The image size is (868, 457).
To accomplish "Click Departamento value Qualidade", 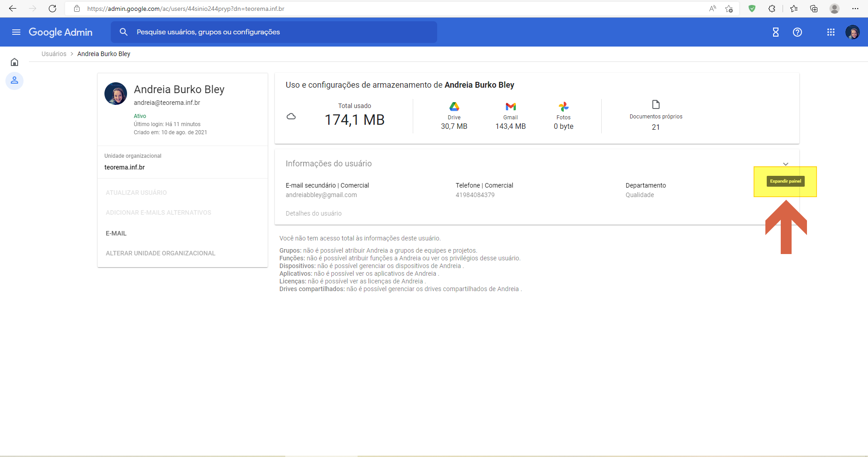I will click(x=640, y=195).
